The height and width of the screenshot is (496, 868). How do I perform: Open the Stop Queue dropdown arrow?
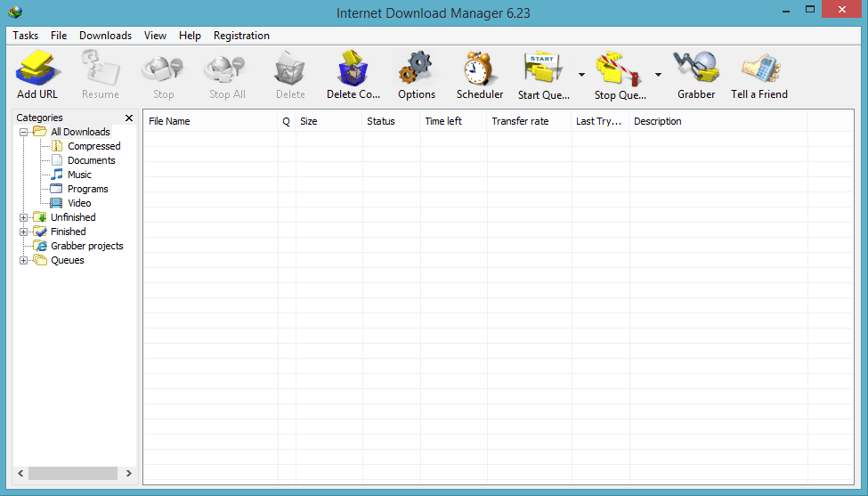pos(658,74)
